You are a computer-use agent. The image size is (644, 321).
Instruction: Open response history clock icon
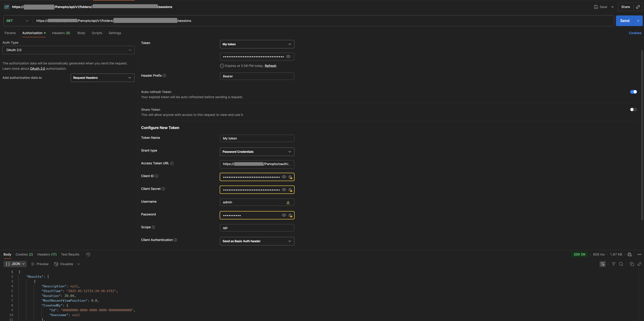tap(88, 254)
